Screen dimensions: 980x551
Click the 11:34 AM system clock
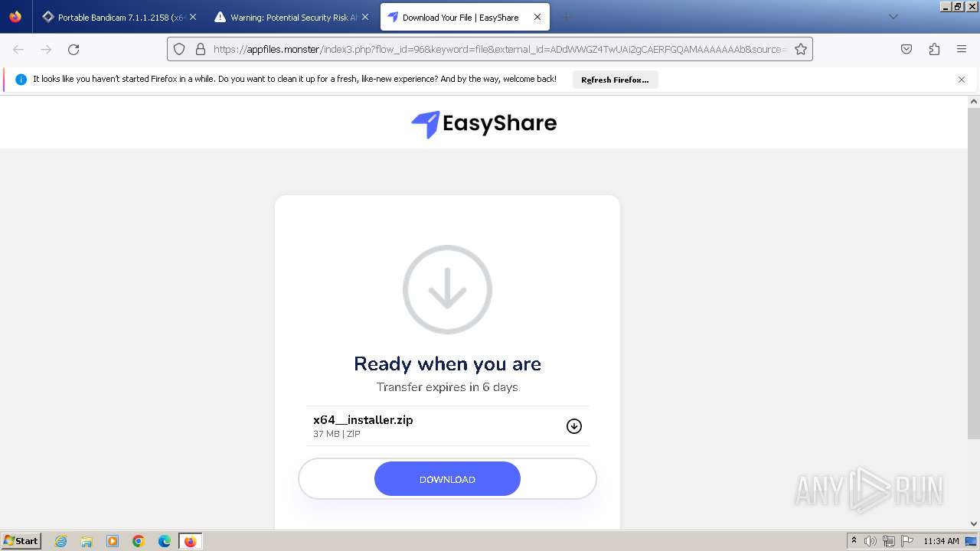941,541
